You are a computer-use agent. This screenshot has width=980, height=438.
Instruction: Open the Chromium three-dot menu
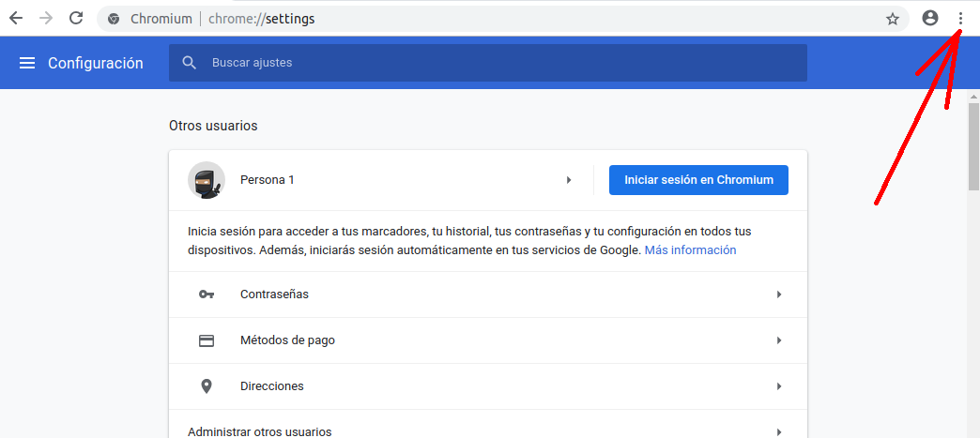pyautogui.click(x=959, y=19)
